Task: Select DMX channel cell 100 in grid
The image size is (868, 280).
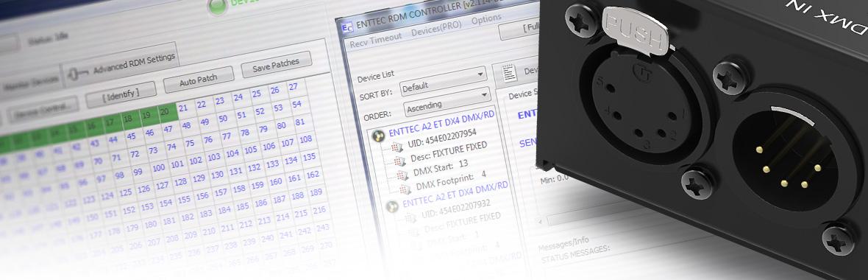Action: [x=159, y=167]
